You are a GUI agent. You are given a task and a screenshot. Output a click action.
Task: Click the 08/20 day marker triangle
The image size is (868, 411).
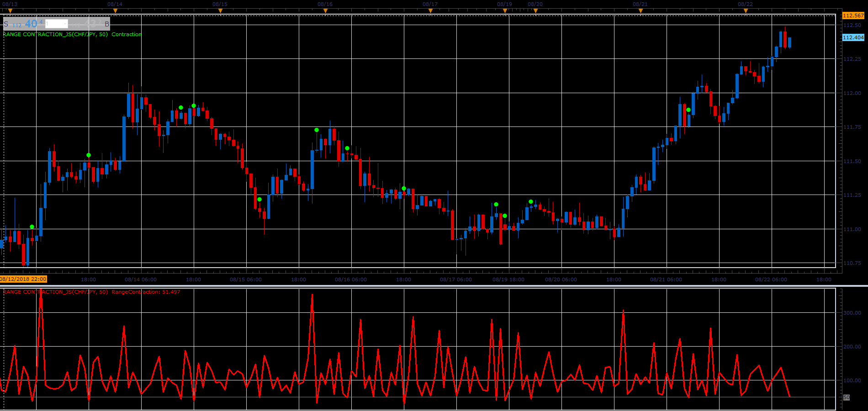click(x=535, y=11)
